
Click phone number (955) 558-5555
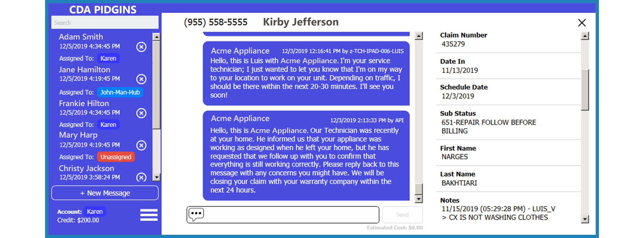216,22
